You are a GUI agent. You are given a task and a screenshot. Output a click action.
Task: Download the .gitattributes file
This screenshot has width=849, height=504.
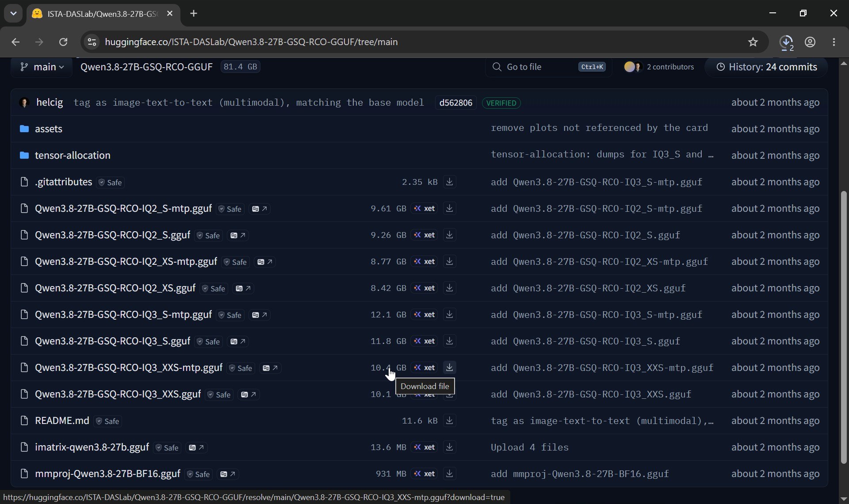449,182
